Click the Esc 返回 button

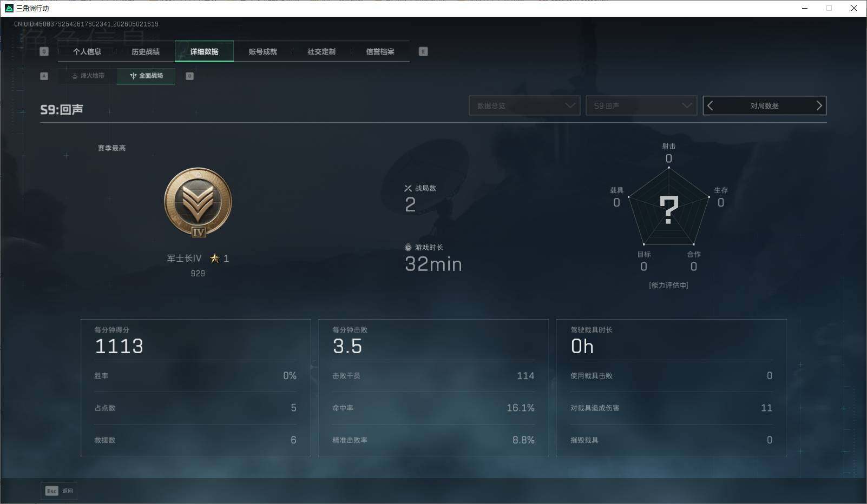point(60,491)
